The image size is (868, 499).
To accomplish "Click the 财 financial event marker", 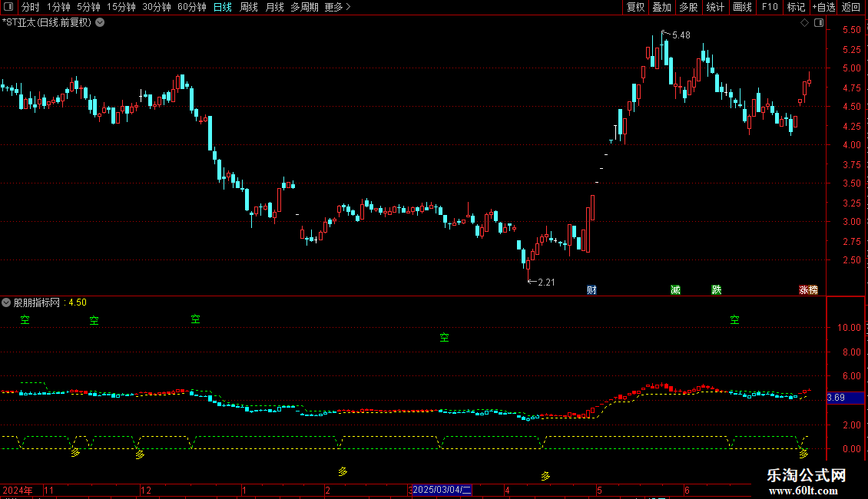I will 591,290.
